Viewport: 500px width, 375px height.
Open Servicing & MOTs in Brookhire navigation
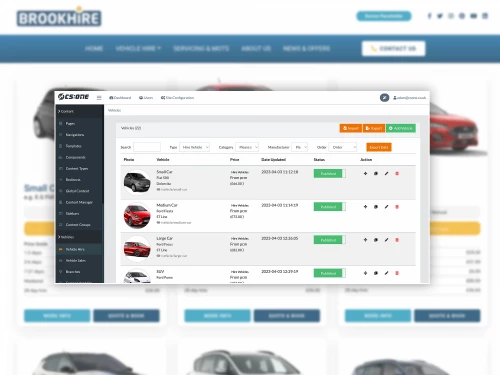point(201,48)
